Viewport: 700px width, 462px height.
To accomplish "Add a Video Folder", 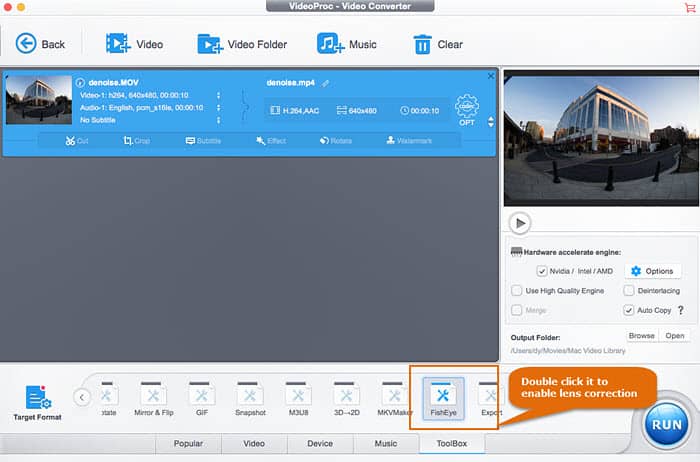I will point(242,44).
